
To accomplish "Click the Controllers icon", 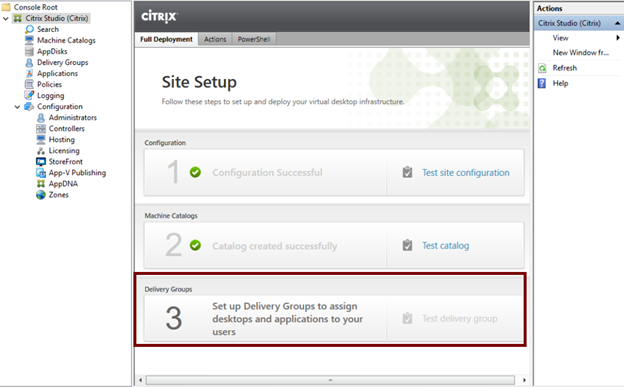I will [41, 129].
